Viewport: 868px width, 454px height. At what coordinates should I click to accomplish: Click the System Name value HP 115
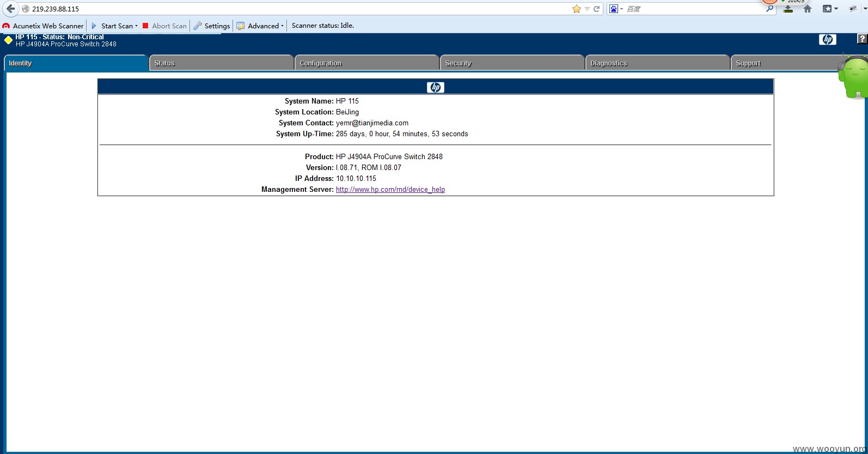[347, 101]
